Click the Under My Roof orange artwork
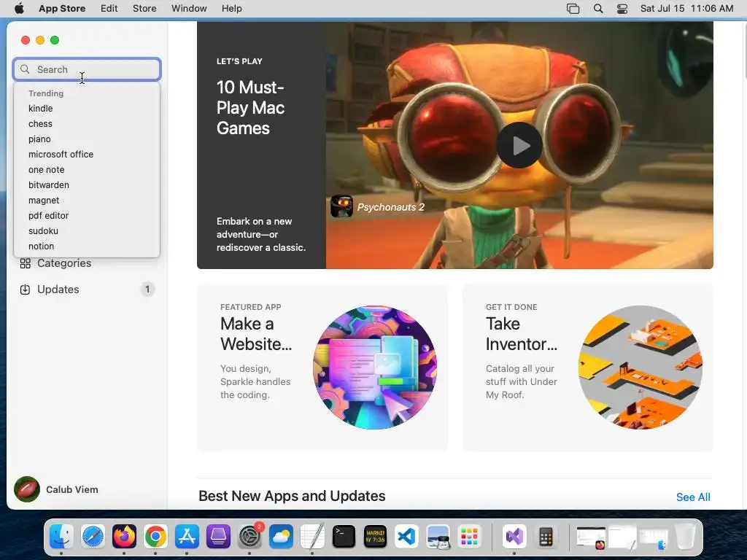 coord(640,367)
